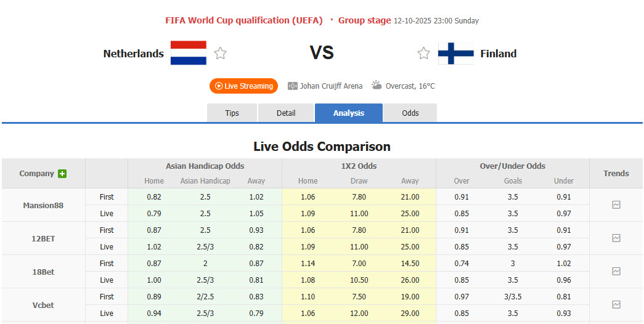Click the Finland flag

(x=455, y=54)
